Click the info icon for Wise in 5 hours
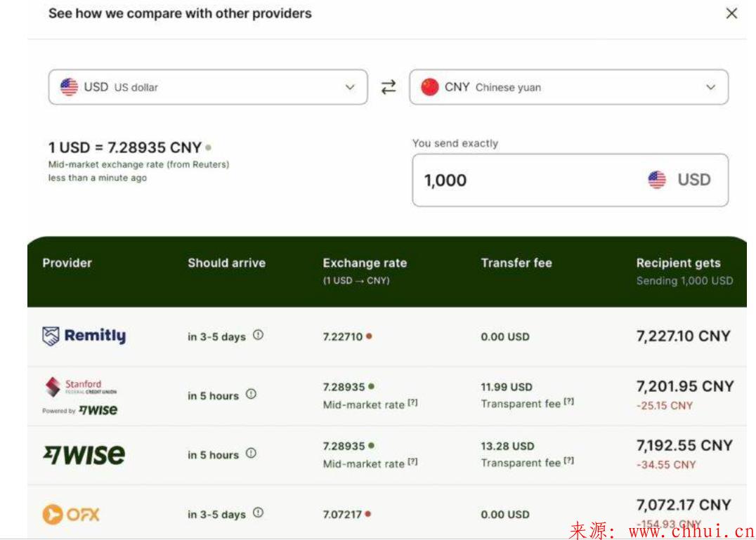The image size is (756, 540). [252, 454]
